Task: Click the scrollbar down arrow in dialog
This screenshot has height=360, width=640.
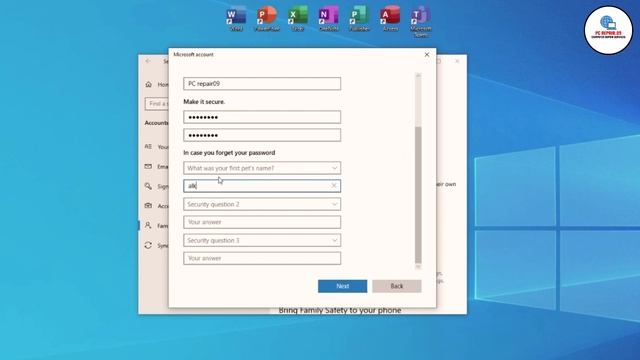Action: pyautogui.click(x=418, y=267)
